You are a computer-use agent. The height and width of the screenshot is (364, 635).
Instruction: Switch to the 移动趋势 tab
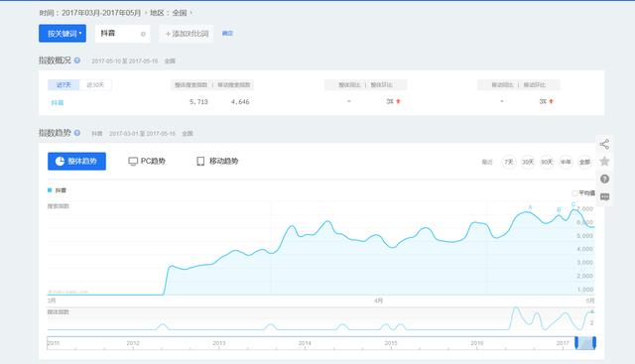point(217,161)
